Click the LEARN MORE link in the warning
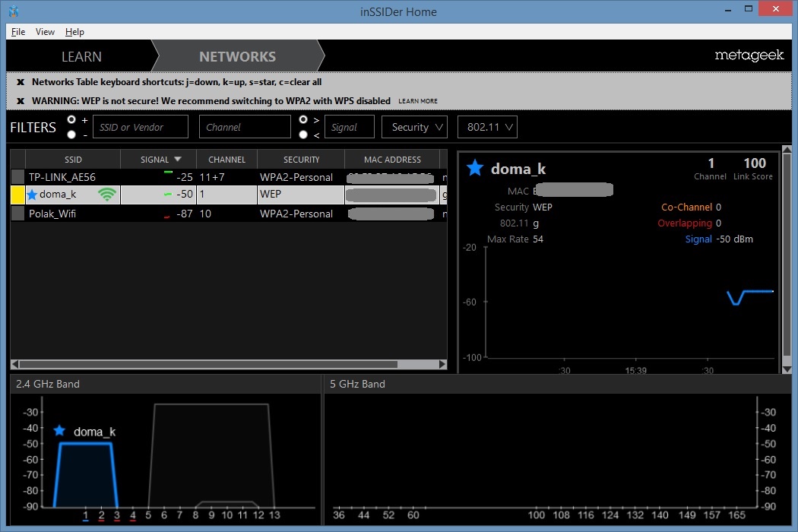The image size is (798, 532). click(x=418, y=101)
